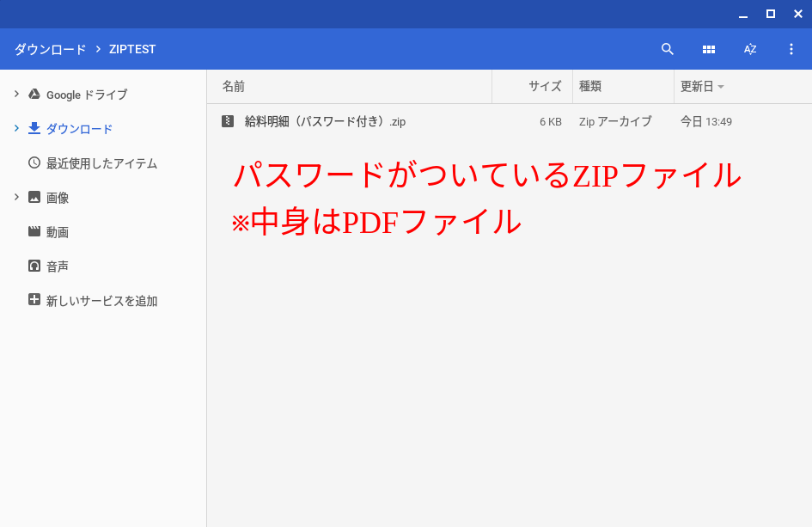Click the Google Drive icon
Image resolution: width=812 pixels, height=527 pixels.
tap(34, 94)
